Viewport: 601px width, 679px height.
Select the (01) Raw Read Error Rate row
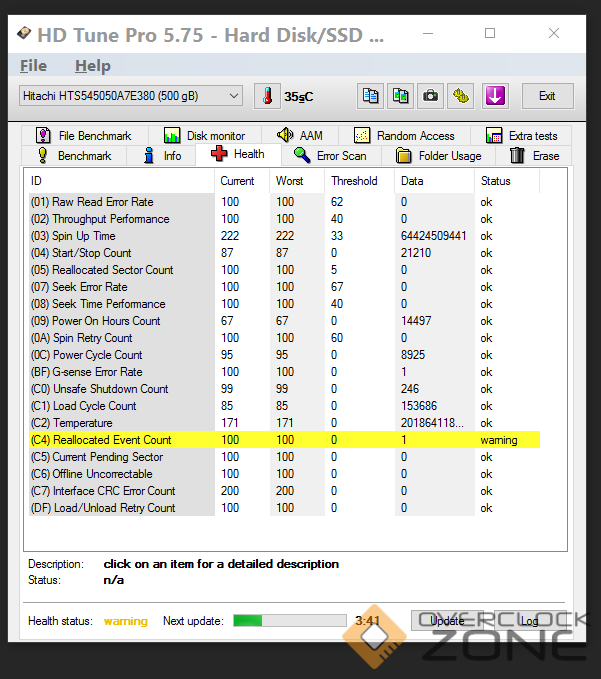point(284,202)
